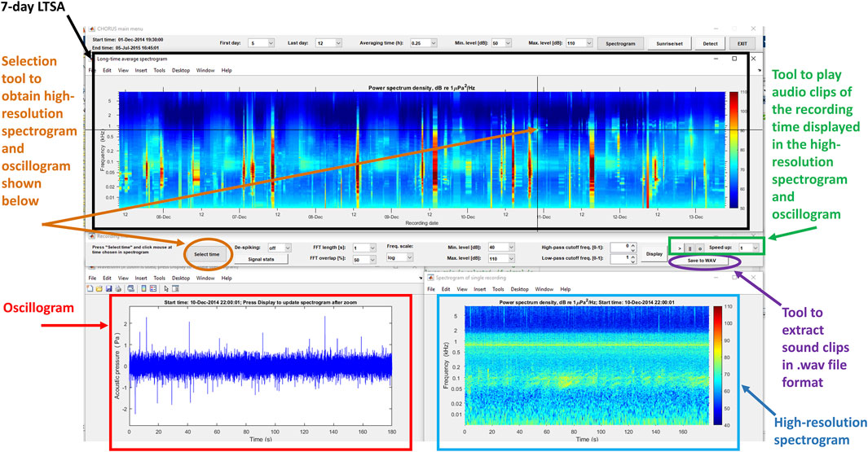Open main menu Min. level dropdown showing 50
The image size is (868, 452).
(x=501, y=42)
